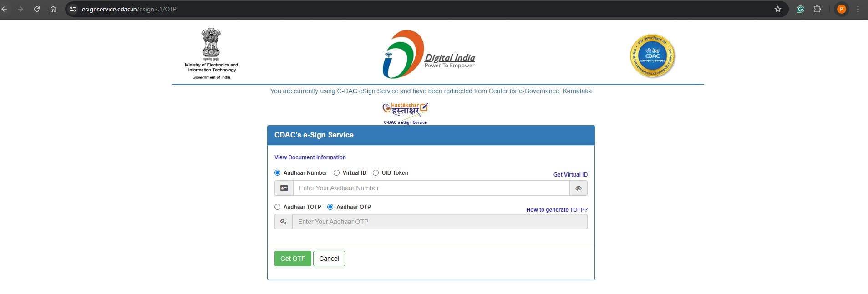
Task: Click the browser reload icon
Action: 37,9
